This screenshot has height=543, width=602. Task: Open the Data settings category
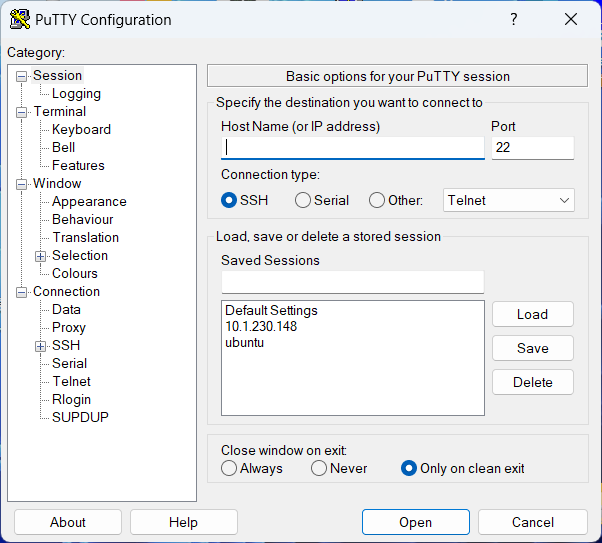pyautogui.click(x=66, y=310)
